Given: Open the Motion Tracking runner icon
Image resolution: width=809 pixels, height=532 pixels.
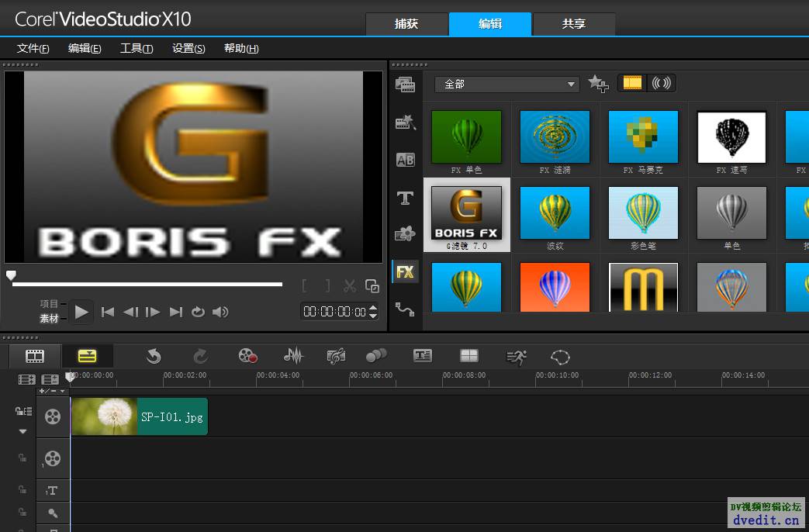Looking at the screenshot, I should tap(517, 357).
